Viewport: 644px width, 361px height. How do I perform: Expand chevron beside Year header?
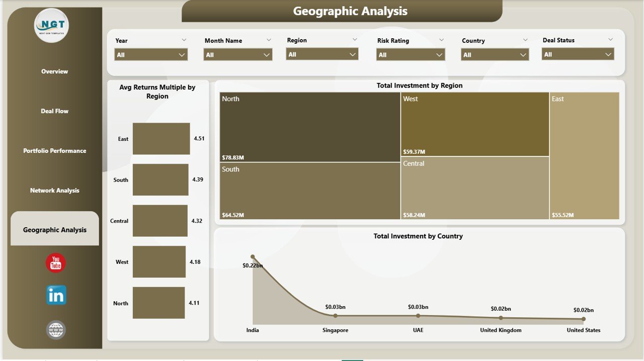point(184,40)
